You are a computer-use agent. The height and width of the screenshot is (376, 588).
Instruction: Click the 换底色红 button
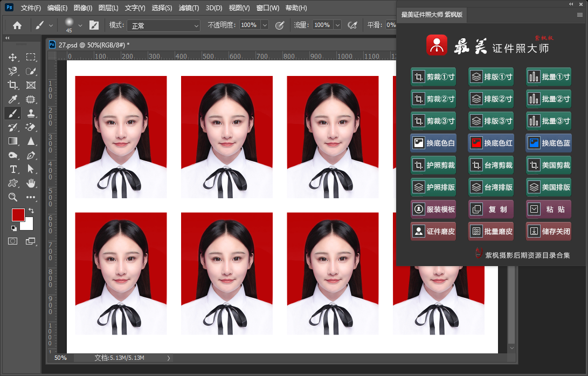pos(490,143)
